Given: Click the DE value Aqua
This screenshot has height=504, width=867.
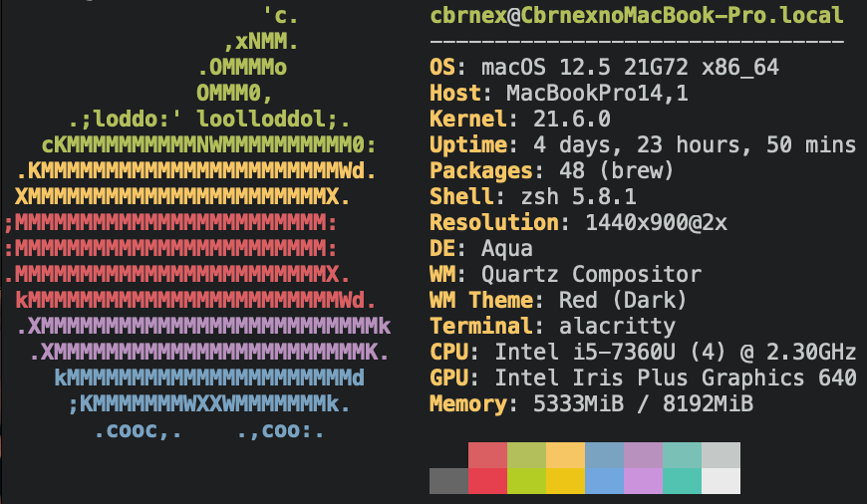Looking at the screenshot, I should 507,249.
